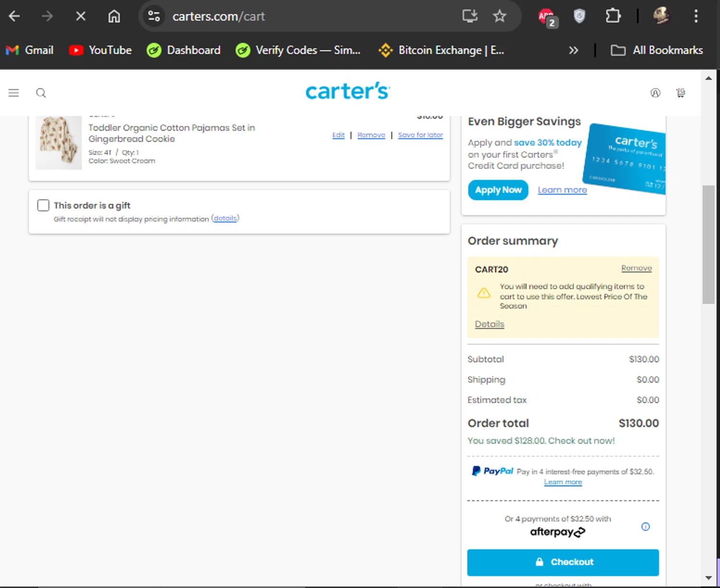Click Save for later on pajamas item

pyautogui.click(x=420, y=135)
